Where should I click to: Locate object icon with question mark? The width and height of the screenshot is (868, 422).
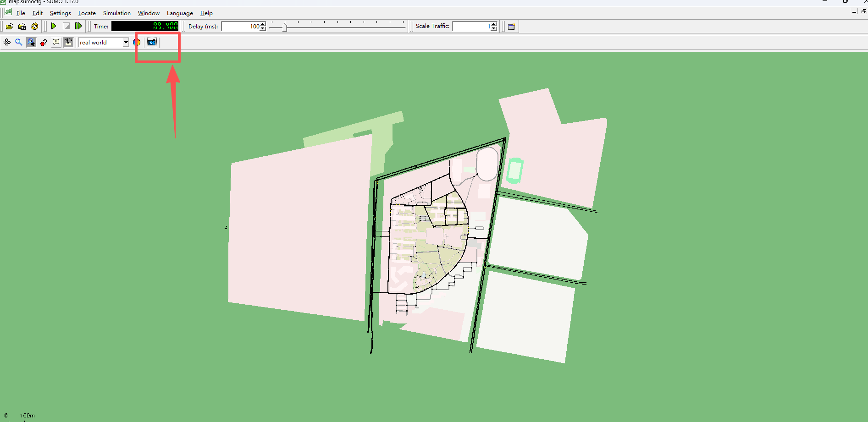click(x=44, y=42)
